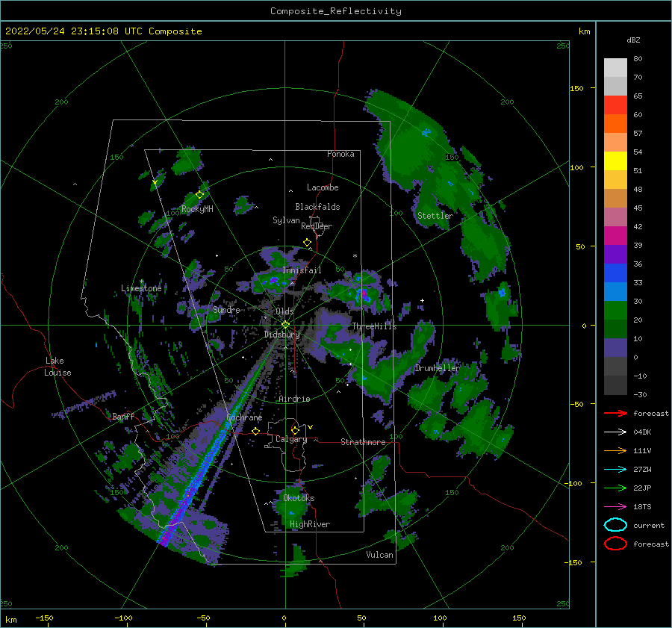Choose the 36–39 dBZ purple swatch
The height and width of the screenshot is (628, 672).
tap(615, 254)
